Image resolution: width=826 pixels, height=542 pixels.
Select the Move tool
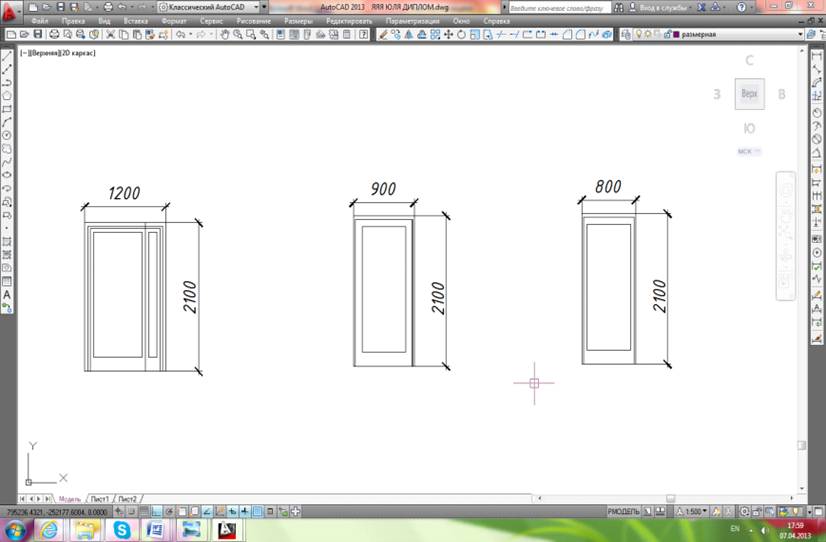448,34
